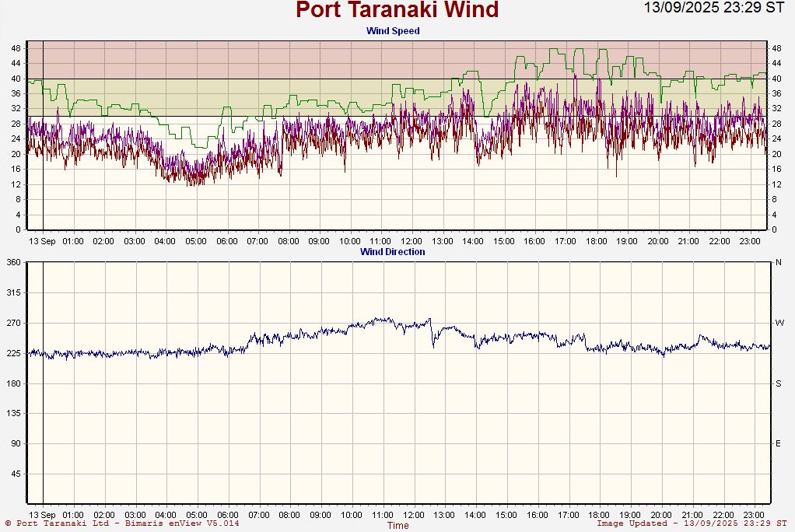This screenshot has width=795, height=532.
Task: Click "48" on Wind Speed left axis
Action: (x=16, y=48)
